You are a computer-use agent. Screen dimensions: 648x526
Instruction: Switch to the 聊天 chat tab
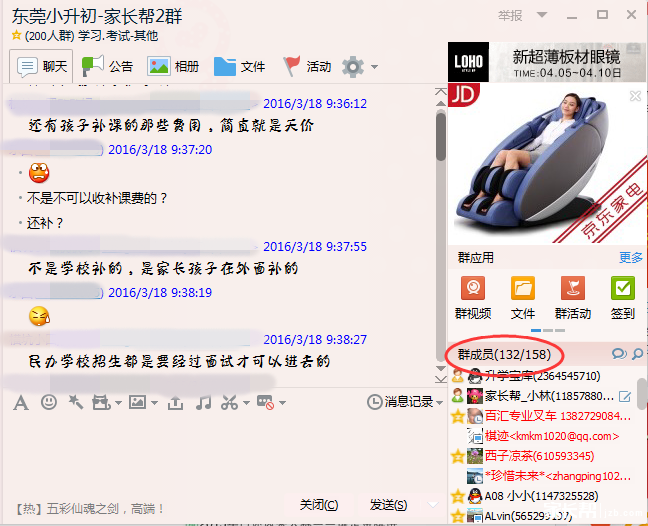[x=41, y=66]
